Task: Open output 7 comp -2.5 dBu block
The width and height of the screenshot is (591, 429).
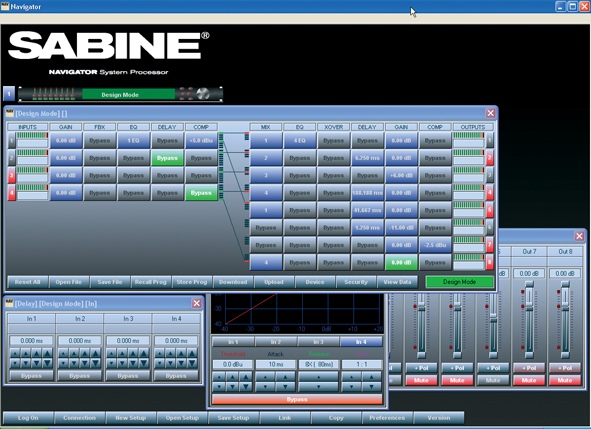Action: [435, 245]
